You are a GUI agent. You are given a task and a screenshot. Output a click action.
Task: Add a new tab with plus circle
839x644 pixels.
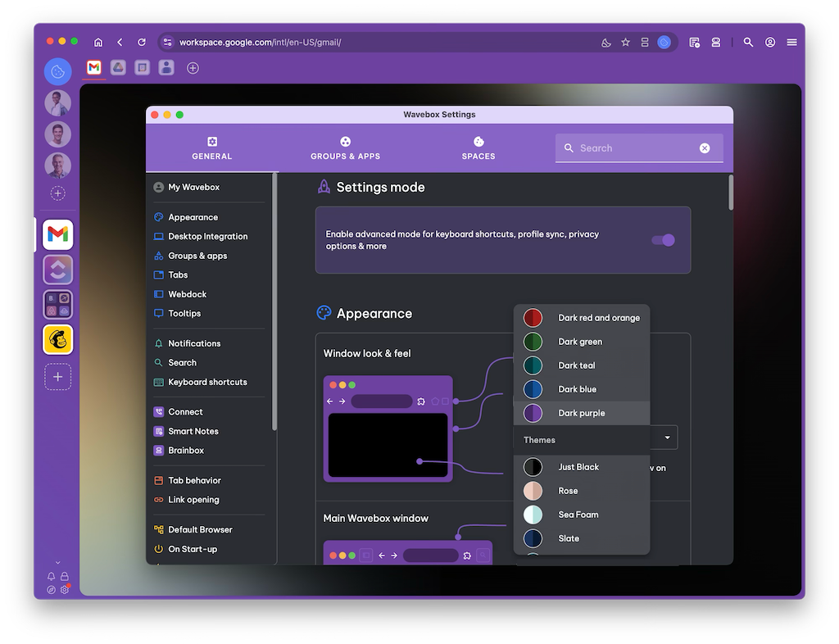pyautogui.click(x=193, y=68)
